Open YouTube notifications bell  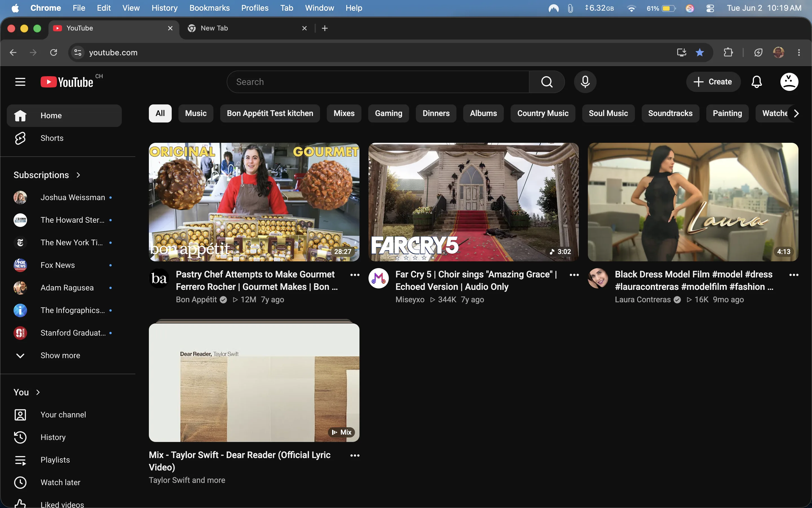pos(756,82)
